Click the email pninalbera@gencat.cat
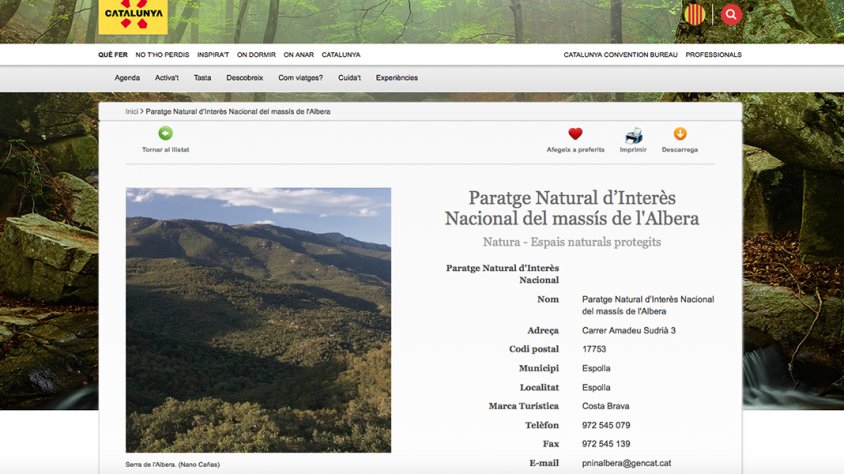 [x=627, y=463]
